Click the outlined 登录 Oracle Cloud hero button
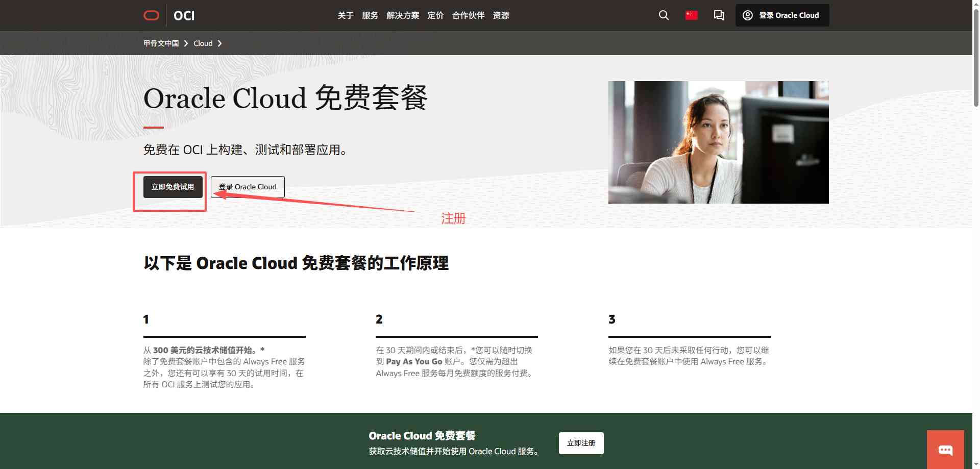The image size is (980, 469). click(248, 187)
